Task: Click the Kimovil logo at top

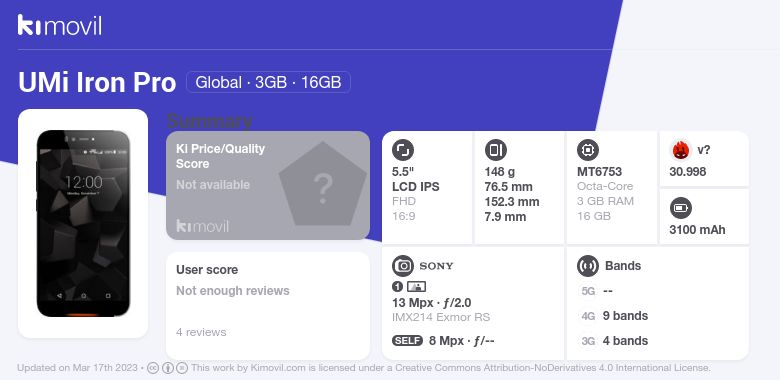Action: coord(60,25)
